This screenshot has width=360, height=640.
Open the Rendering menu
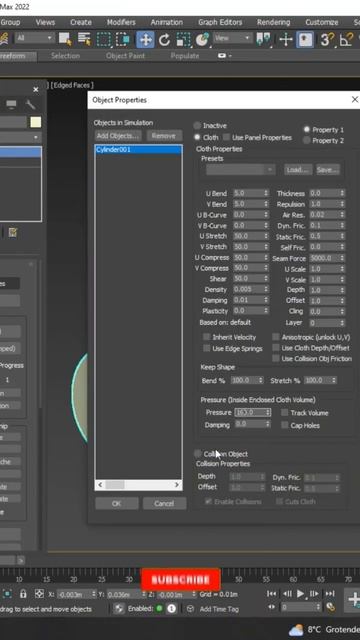[x=273, y=22]
